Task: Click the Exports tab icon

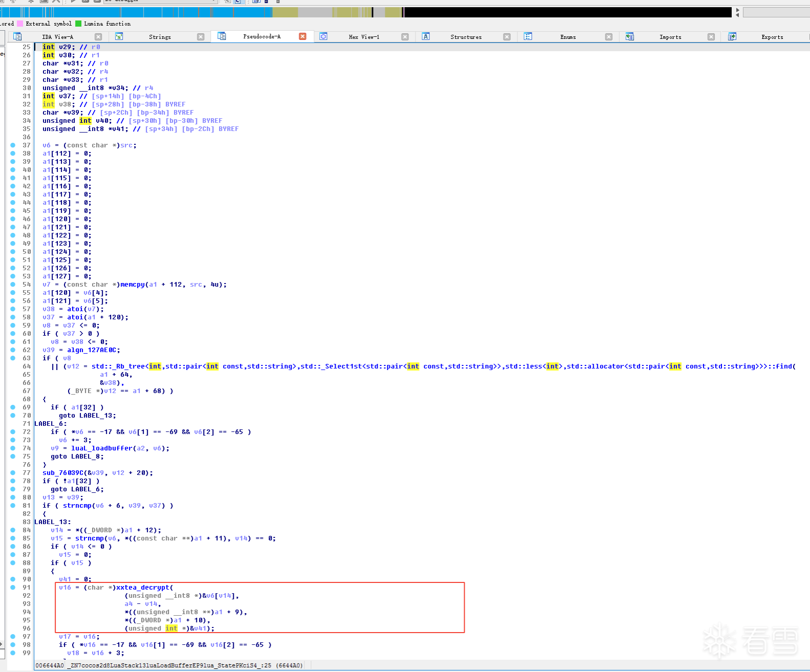Action: click(x=732, y=36)
